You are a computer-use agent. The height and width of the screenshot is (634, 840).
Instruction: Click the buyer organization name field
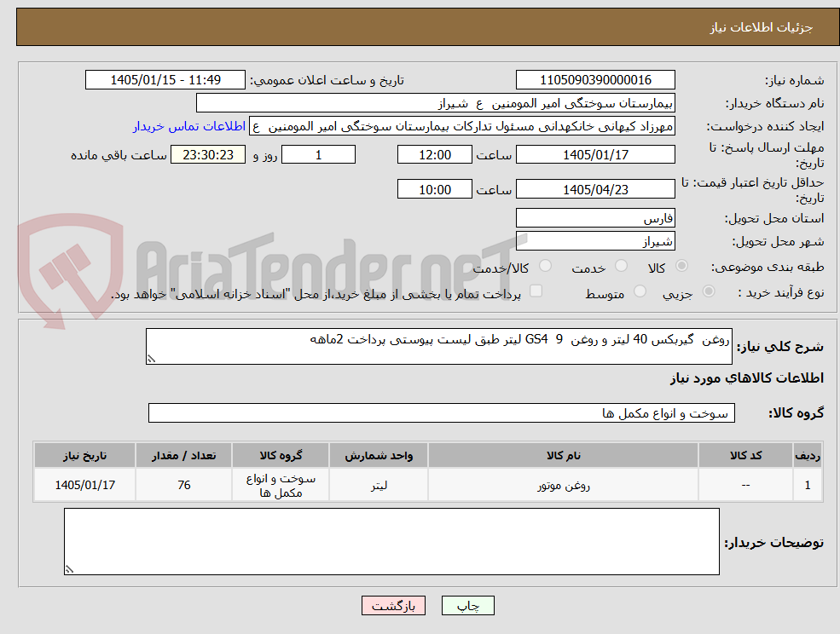point(435,103)
